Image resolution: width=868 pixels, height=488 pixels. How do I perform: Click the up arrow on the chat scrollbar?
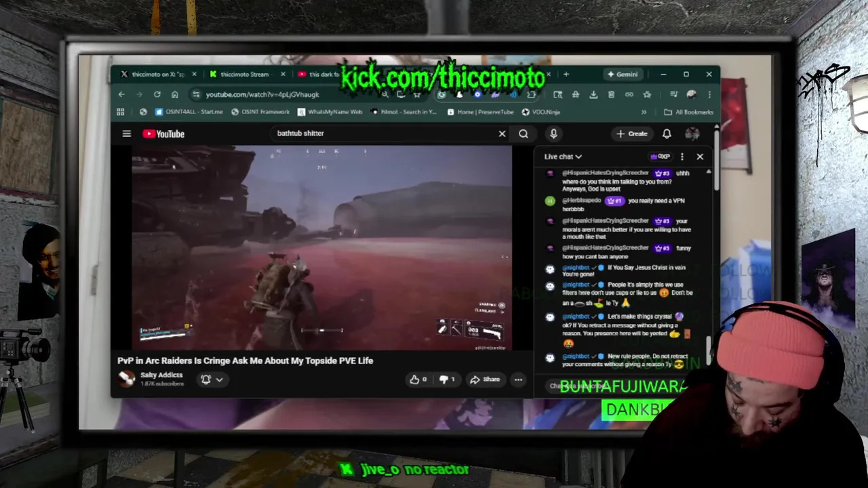pos(709,171)
